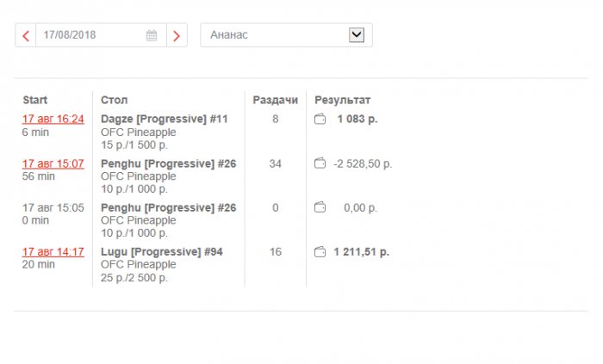This screenshot has height=364, width=603.
Task: Click wallet icon beside 0,00 р. result
Action: coord(320,207)
